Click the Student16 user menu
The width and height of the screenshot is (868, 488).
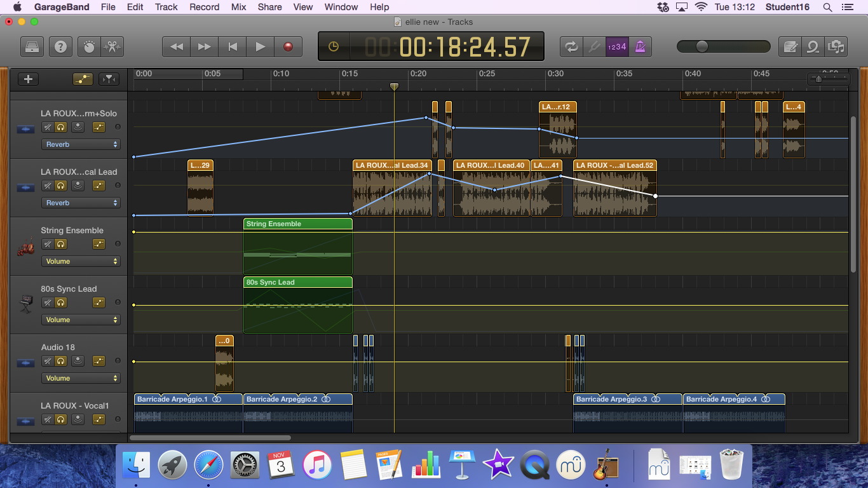787,7
